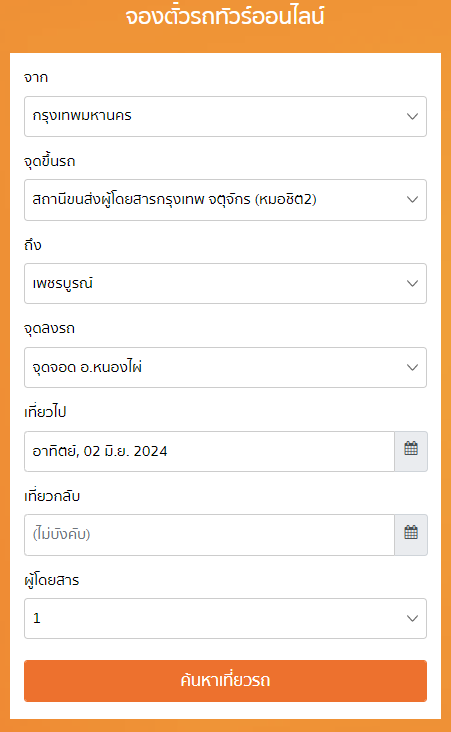Click chevron arrow of หมอชิต2 boarding dropdown

pos(412,200)
